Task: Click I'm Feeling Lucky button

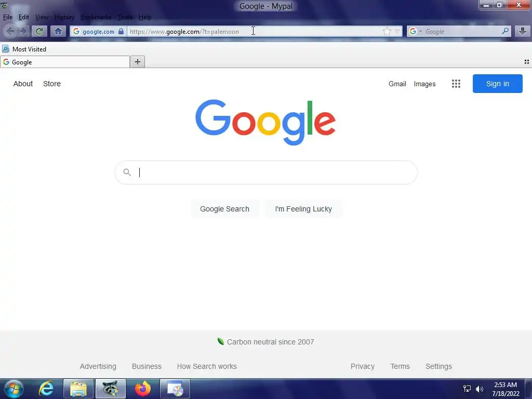Action: pyautogui.click(x=303, y=209)
